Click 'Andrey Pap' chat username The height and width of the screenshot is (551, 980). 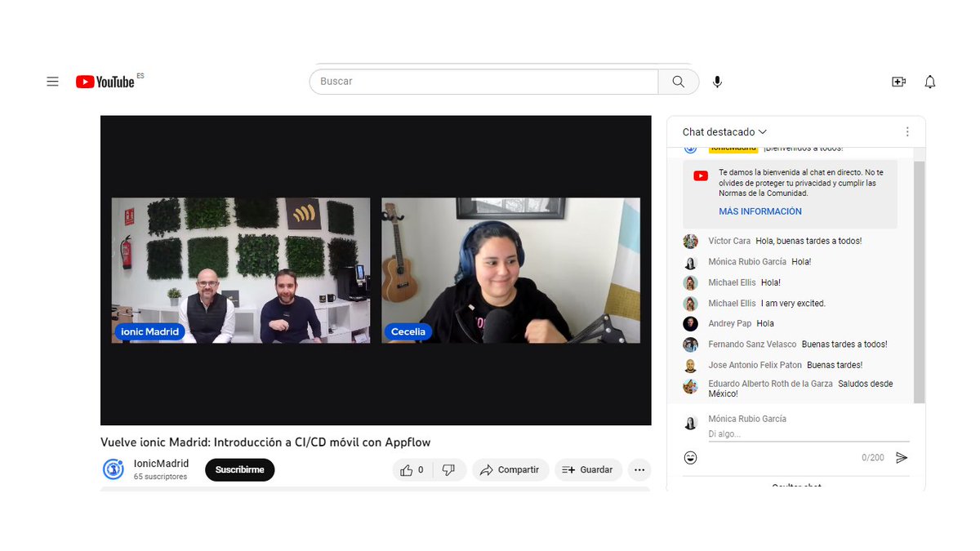pos(730,324)
